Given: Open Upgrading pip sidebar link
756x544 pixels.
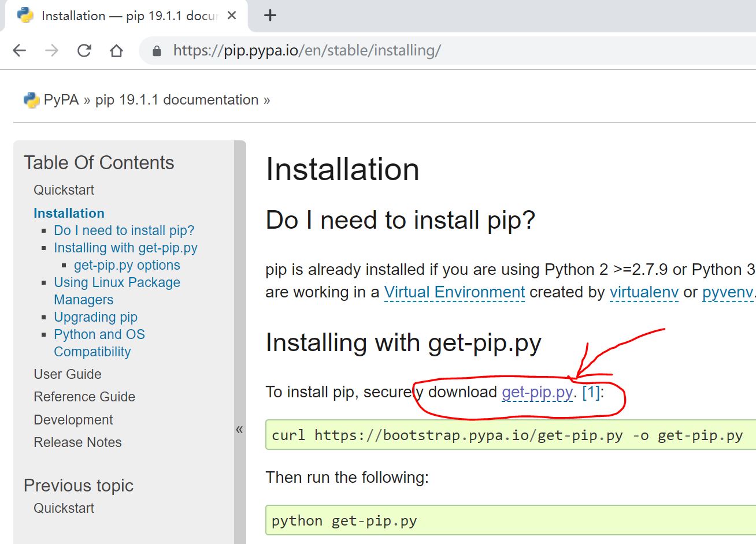Looking at the screenshot, I should (95, 317).
